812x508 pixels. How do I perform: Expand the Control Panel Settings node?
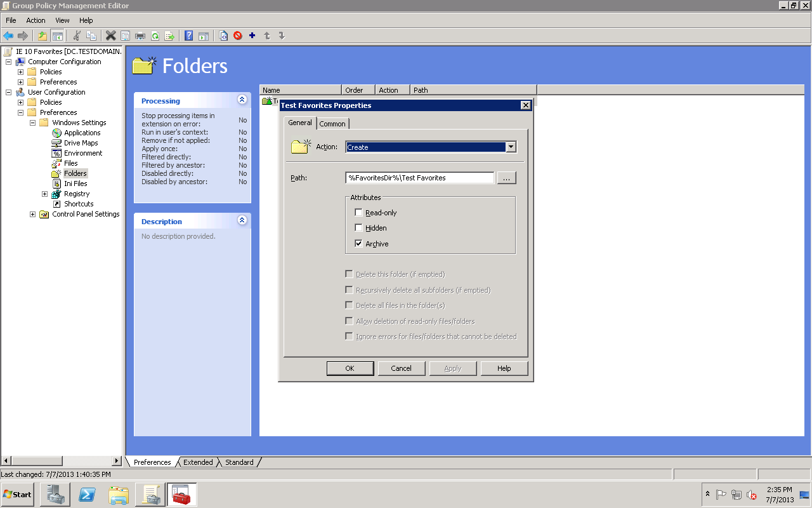pos(32,214)
